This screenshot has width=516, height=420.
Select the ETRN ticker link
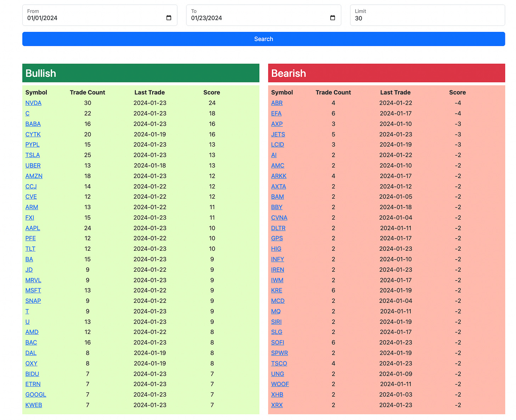pos(33,384)
